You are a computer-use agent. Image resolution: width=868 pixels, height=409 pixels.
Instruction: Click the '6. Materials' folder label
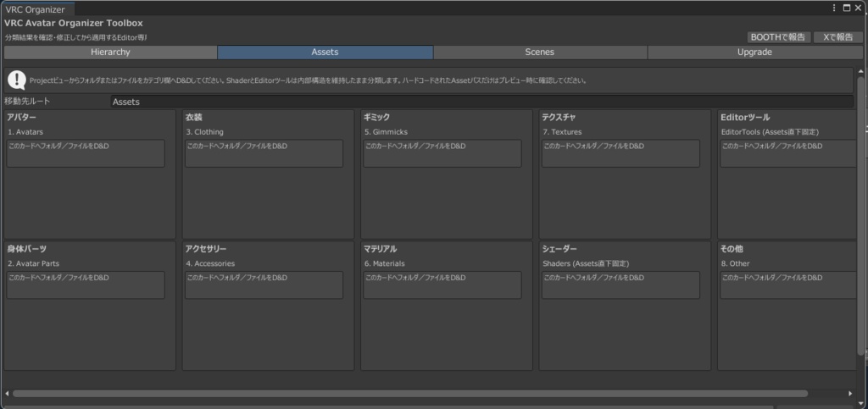coord(385,263)
